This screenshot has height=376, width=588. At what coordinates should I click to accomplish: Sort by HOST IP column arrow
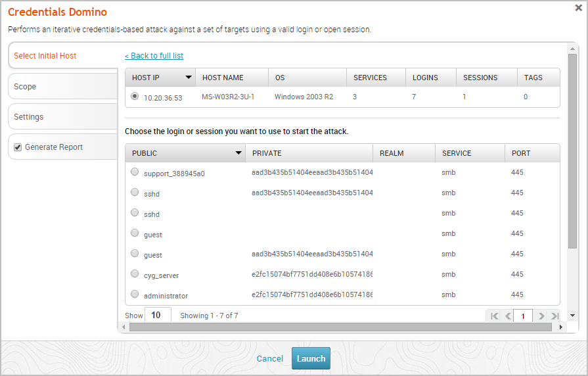189,78
